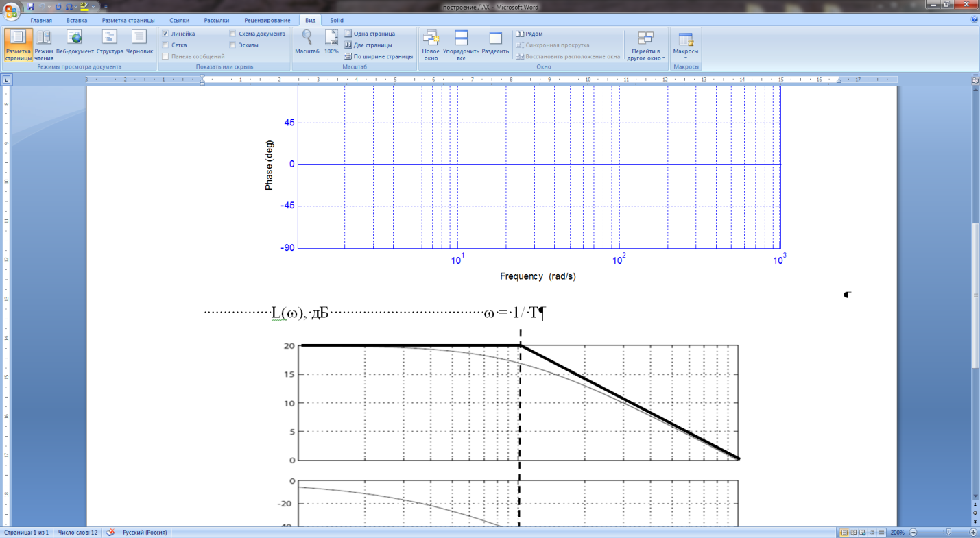Switch to Веб-документ view

(x=75, y=45)
